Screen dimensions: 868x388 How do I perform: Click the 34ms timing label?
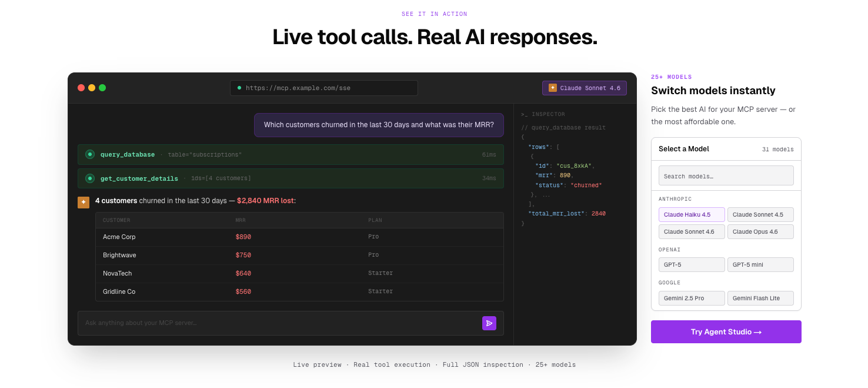[489, 178]
